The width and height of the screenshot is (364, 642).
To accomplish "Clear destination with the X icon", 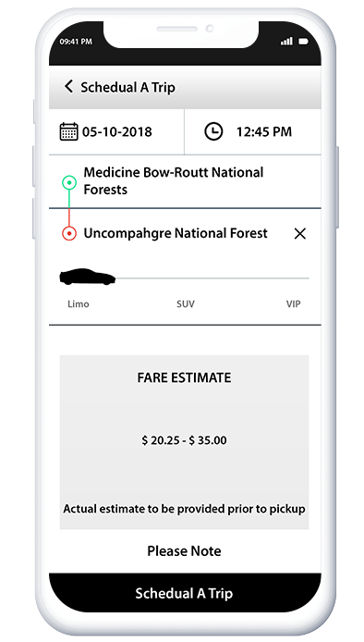I will [x=299, y=234].
